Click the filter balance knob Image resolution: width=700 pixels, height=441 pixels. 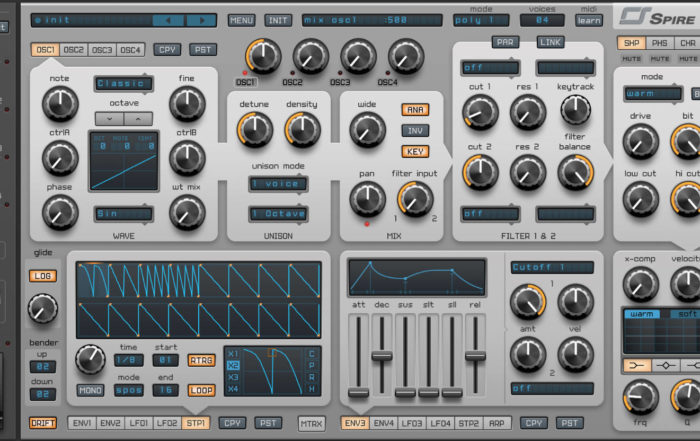[575, 172]
